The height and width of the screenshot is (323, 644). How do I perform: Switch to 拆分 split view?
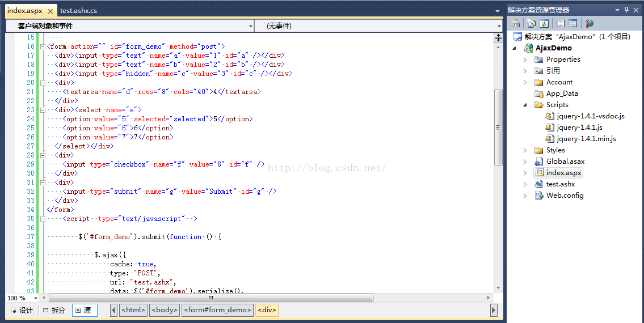tap(54, 311)
